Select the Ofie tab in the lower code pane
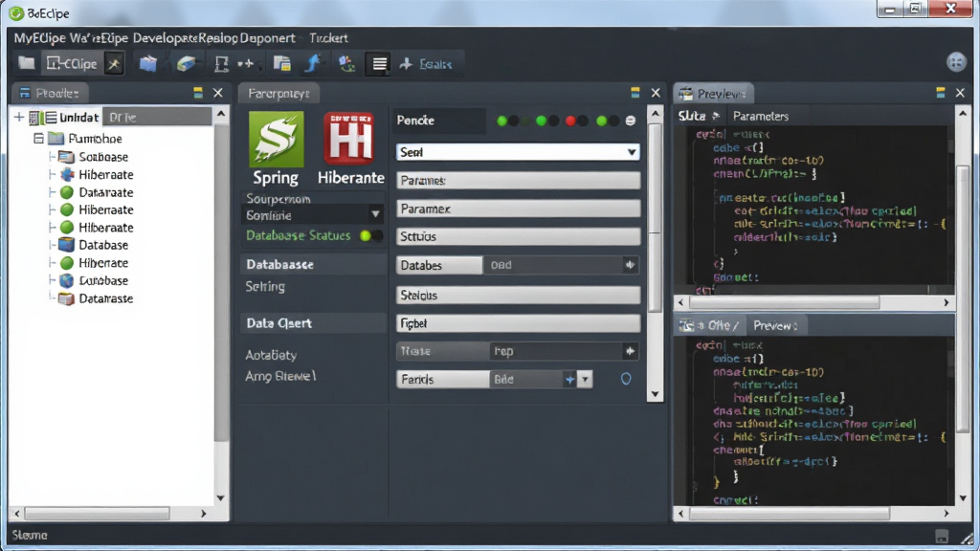 712,325
